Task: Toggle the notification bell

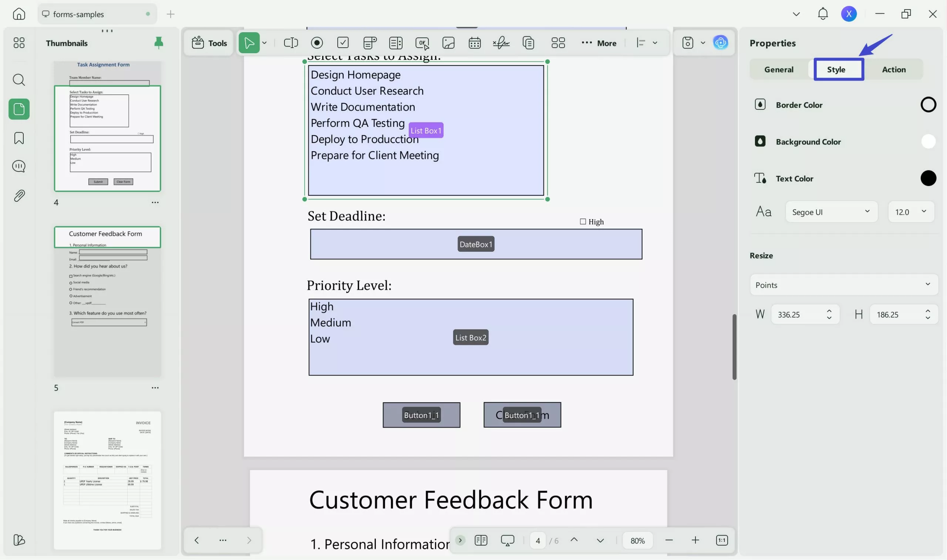Action: (823, 14)
